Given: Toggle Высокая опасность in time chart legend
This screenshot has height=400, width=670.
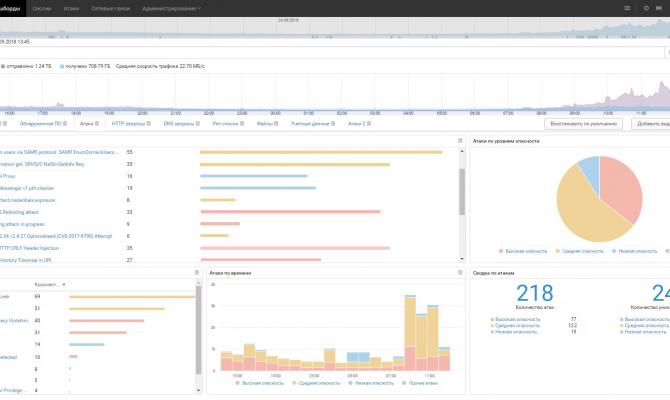Looking at the screenshot, I should 259,383.
